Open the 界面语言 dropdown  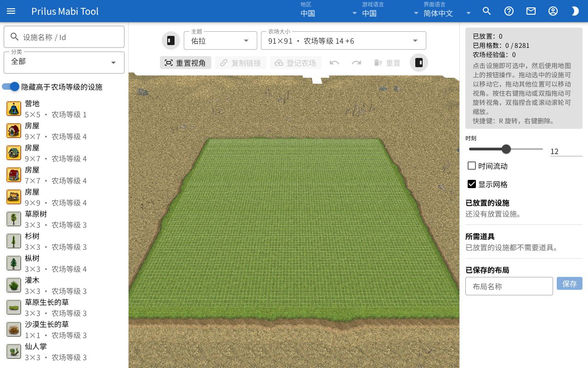click(x=448, y=11)
